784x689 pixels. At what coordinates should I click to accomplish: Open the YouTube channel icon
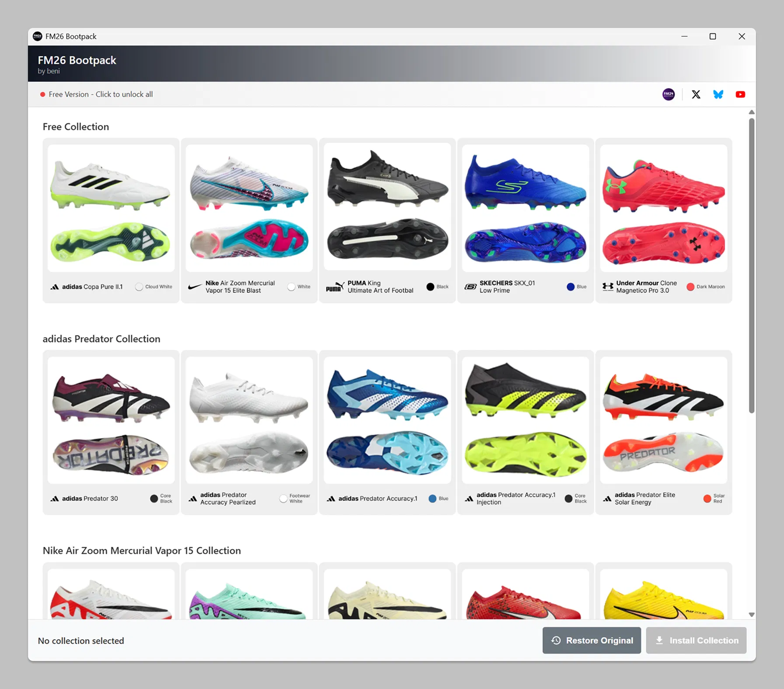pyautogui.click(x=740, y=94)
